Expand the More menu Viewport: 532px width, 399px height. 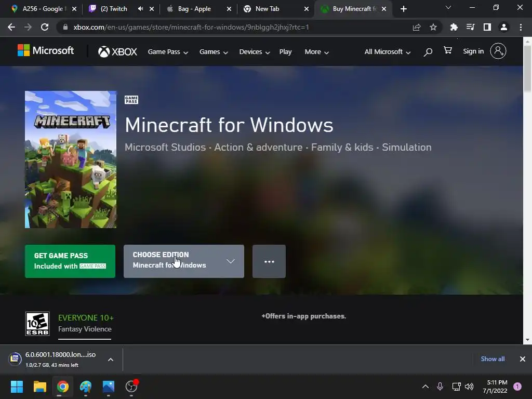(316, 52)
